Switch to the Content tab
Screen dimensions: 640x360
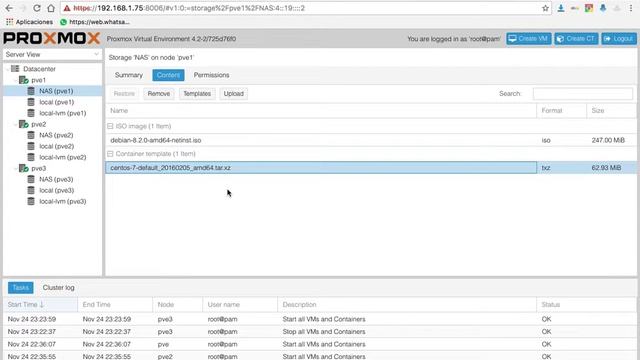pos(168,75)
